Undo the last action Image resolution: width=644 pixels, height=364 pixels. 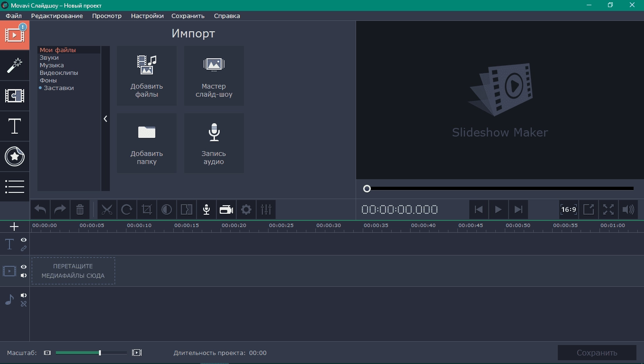40,209
